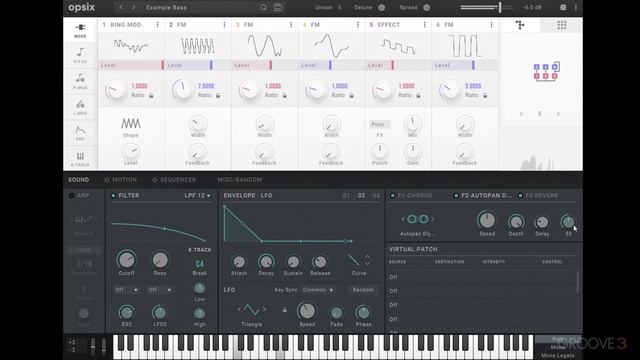Screen dimensions: 640x360
Task: Toggle the Sequencer tab enable circle
Action: click(x=155, y=180)
